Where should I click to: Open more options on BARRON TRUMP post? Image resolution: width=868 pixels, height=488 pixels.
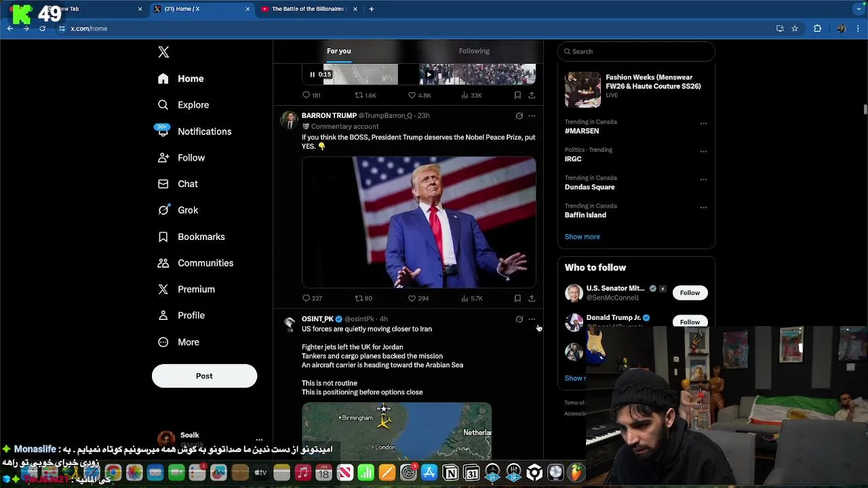coord(532,116)
